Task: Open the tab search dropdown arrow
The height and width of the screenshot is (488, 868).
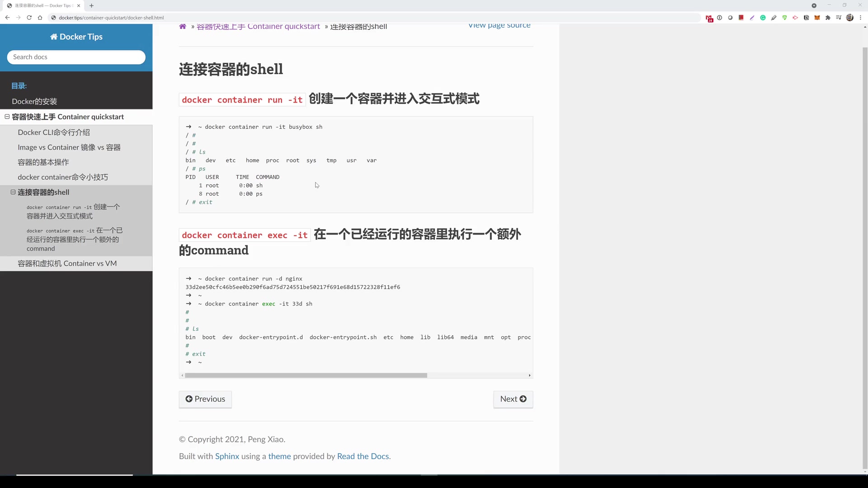Action: (814, 5)
